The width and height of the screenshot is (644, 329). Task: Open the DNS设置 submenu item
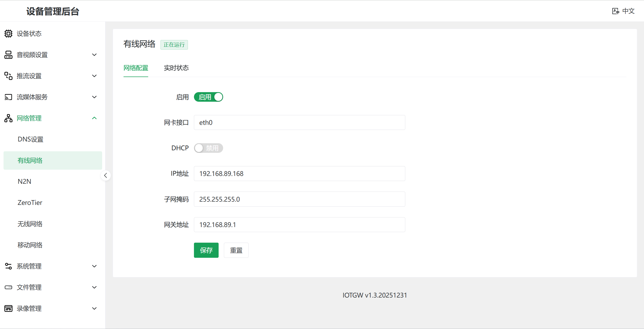pyautogui.click(x=30, y=139)
